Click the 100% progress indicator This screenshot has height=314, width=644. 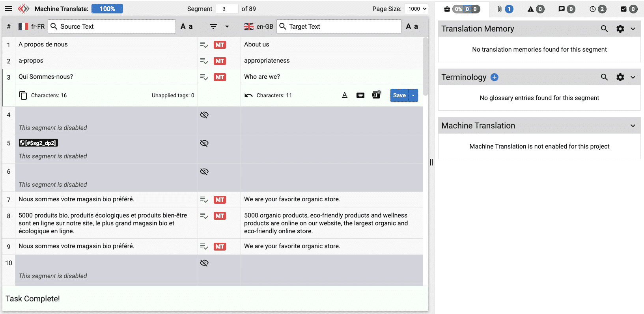pos(107,9)
